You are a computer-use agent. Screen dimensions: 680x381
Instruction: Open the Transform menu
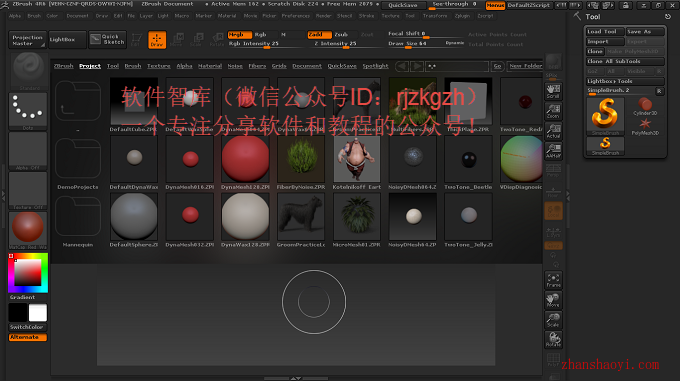pos(435,16)
